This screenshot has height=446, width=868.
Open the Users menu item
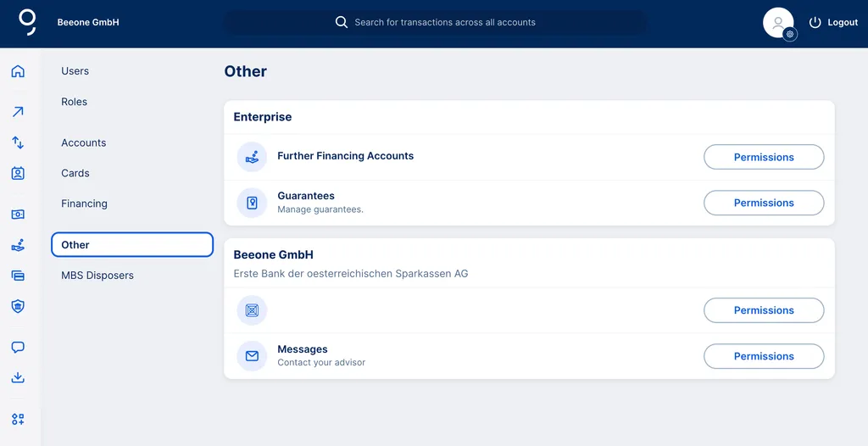coord(75,71)
